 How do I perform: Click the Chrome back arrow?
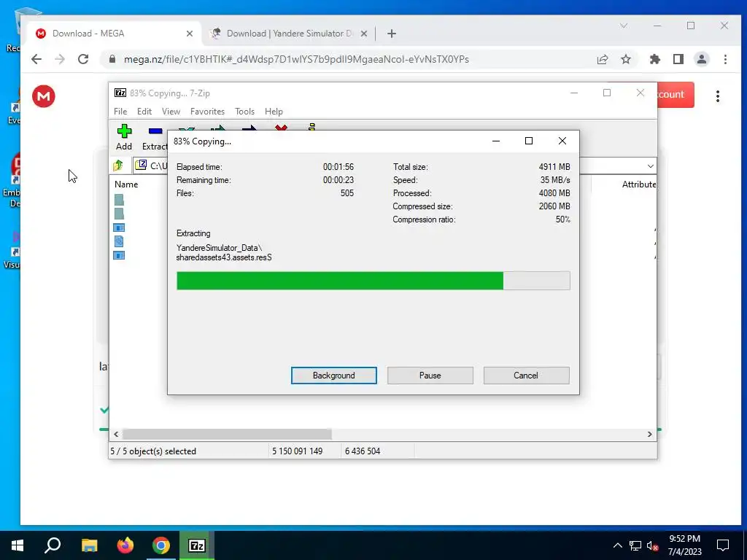(36, 59)
